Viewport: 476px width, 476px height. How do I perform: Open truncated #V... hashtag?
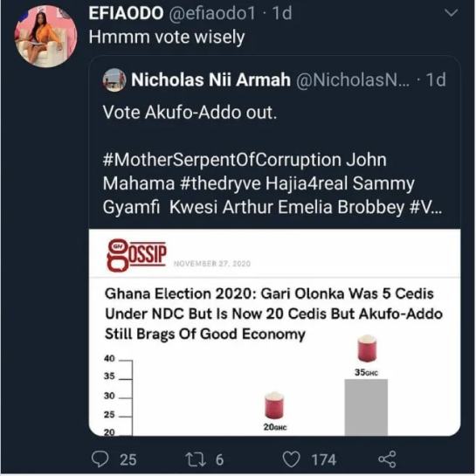(x=425, y=207)
